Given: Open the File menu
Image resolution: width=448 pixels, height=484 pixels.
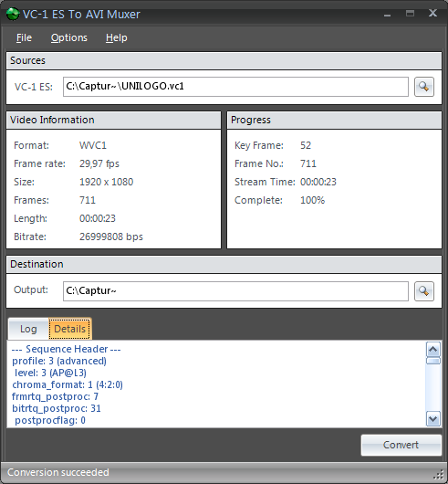Looking at the screenshot, I should (24, 37).
